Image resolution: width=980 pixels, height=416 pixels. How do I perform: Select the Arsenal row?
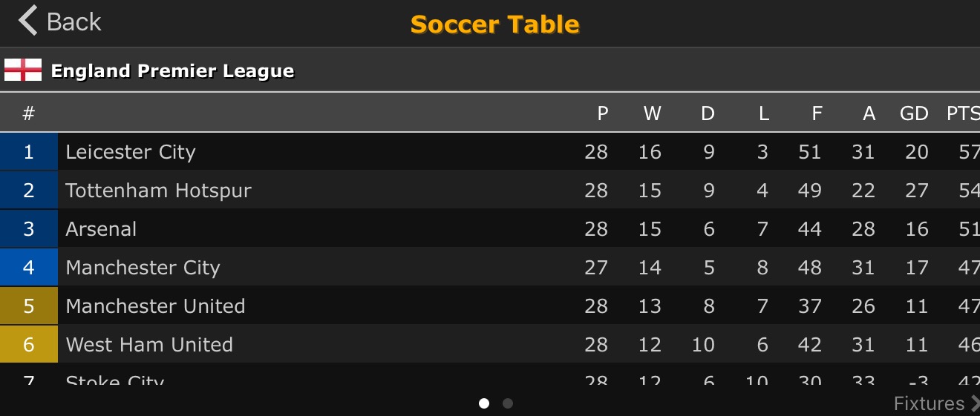pyautogui.click(x=101, y=229)
